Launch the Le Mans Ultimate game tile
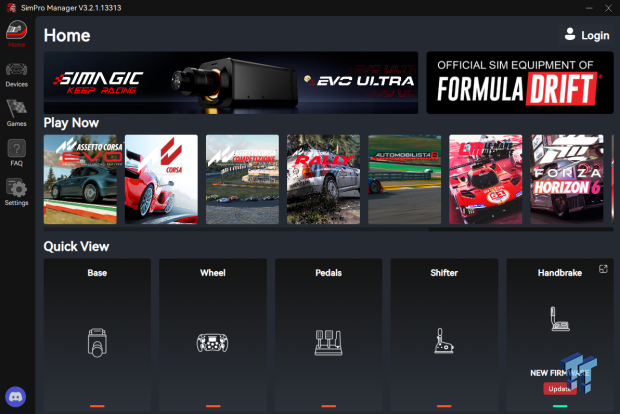620x414 pixels. (x=486, y=180)
